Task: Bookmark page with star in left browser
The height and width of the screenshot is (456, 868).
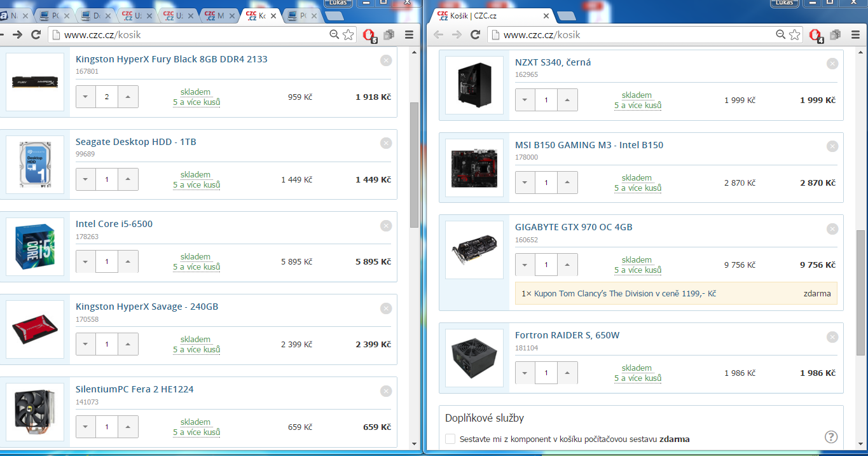Action: click(x=348, y=35)
